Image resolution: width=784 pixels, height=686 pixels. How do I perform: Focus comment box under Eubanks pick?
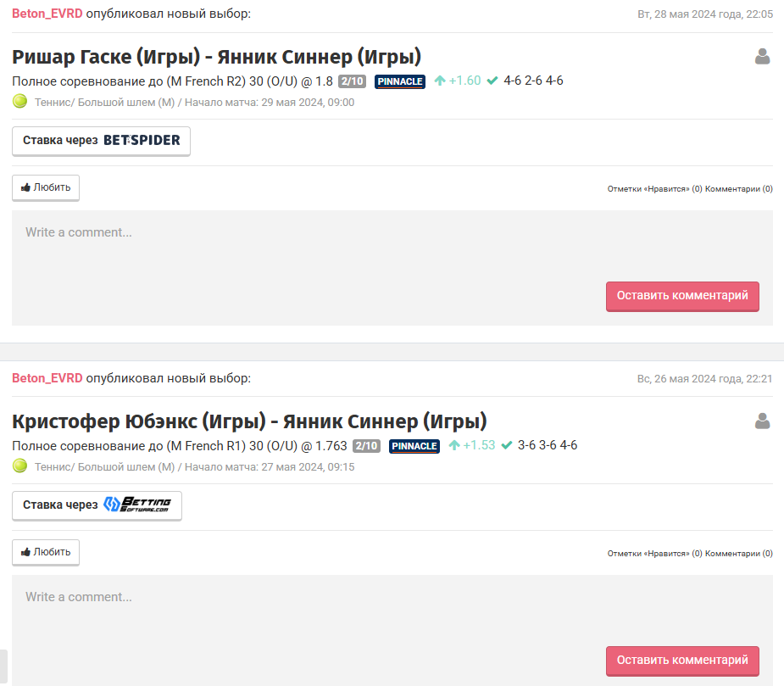tap(392, 610)
